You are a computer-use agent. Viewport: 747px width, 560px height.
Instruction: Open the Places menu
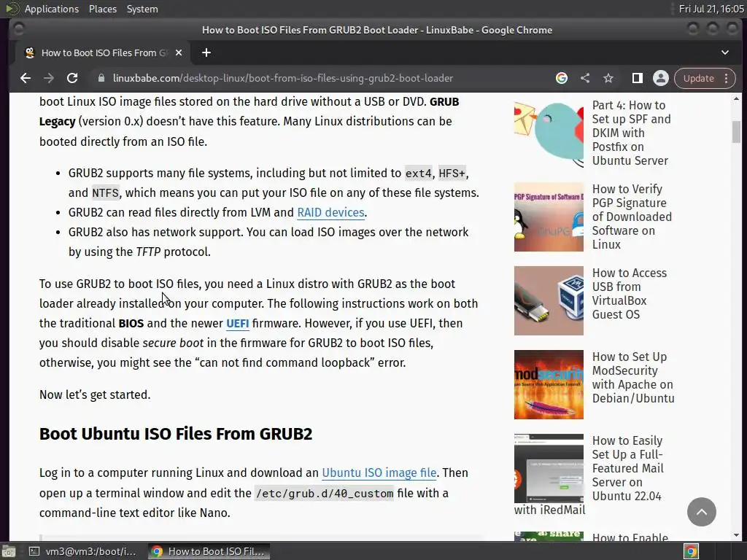(102, 9)
